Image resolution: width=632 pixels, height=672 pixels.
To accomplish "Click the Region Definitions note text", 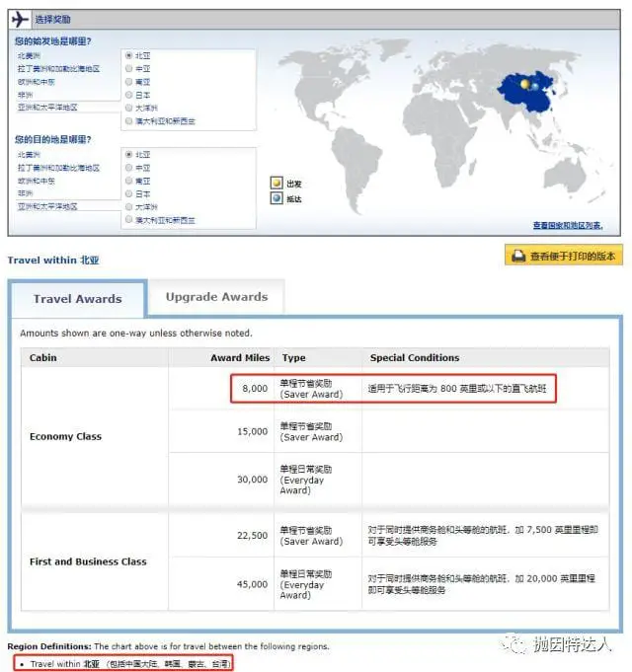I will (x=168, y=646).
